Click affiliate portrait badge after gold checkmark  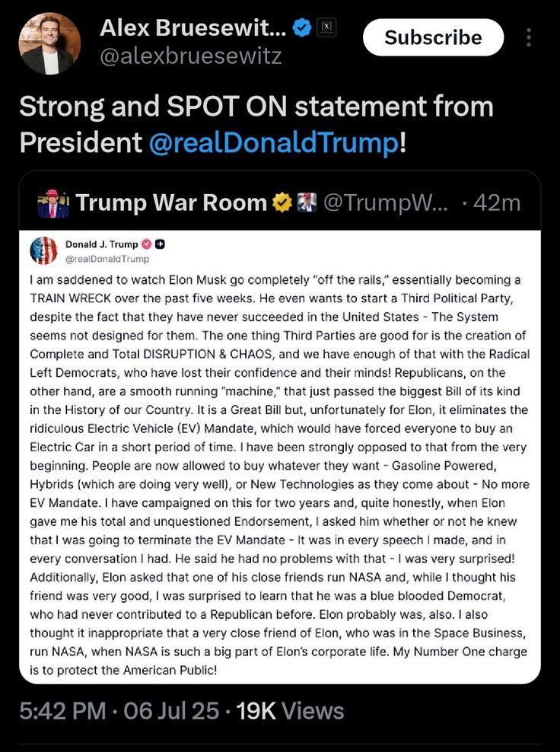pos(307,203)
